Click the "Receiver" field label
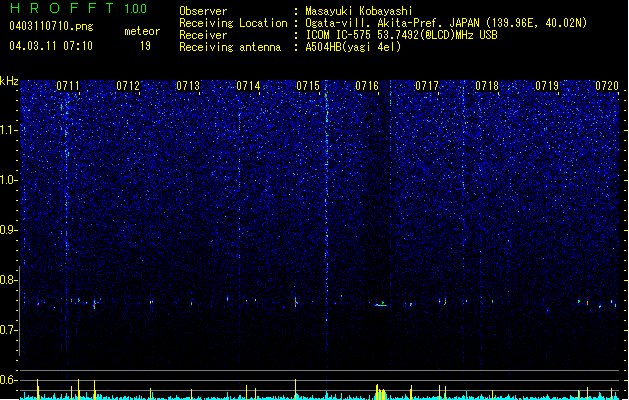 coord(203,35)
